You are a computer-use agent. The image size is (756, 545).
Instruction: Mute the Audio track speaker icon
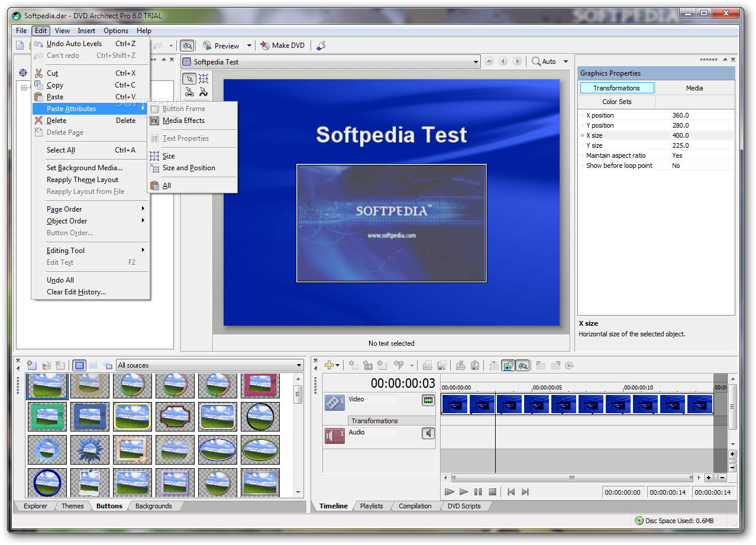[428, 434]
